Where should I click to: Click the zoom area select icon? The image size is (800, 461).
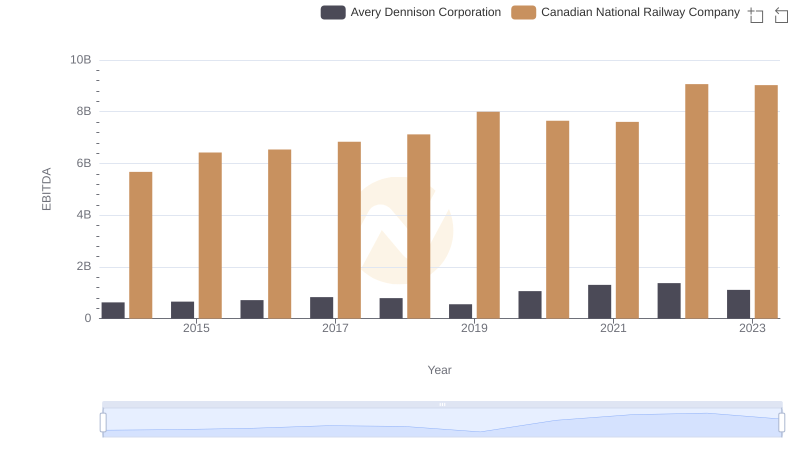(756, 15)
